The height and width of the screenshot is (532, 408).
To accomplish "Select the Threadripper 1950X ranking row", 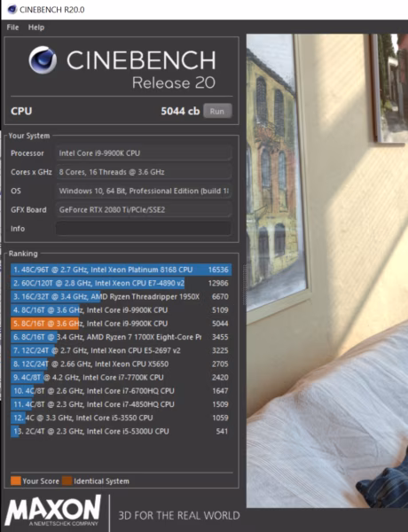I will pyautogui.click(x=121, y=296).
